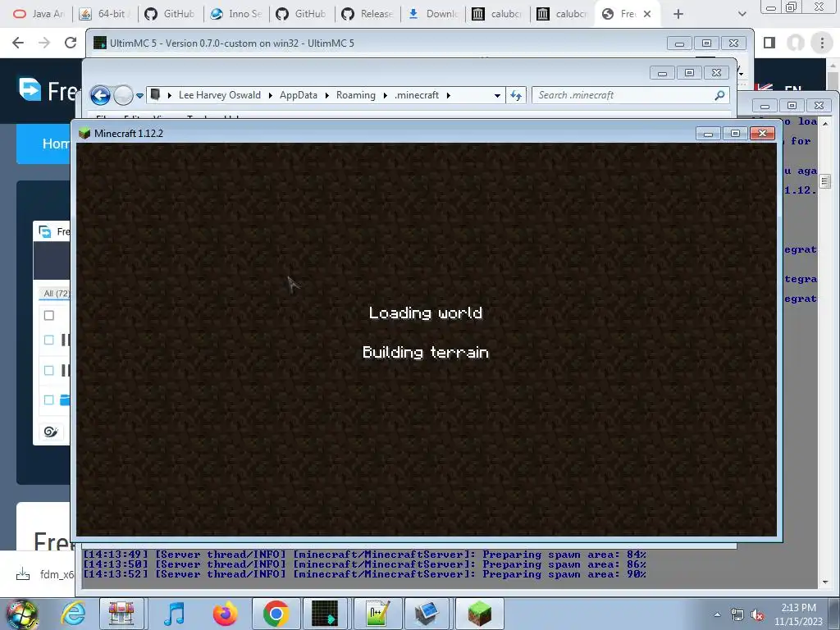This screenshot has height=630, width=840.
Task: Reload the page in Chrome
Action: [x=71, y=43]
